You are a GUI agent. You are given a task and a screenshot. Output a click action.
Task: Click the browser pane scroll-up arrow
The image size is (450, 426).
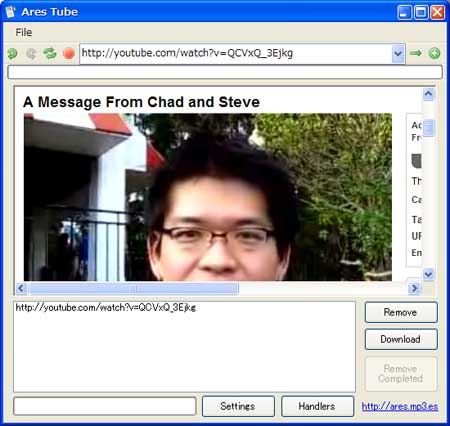[428, 94]
